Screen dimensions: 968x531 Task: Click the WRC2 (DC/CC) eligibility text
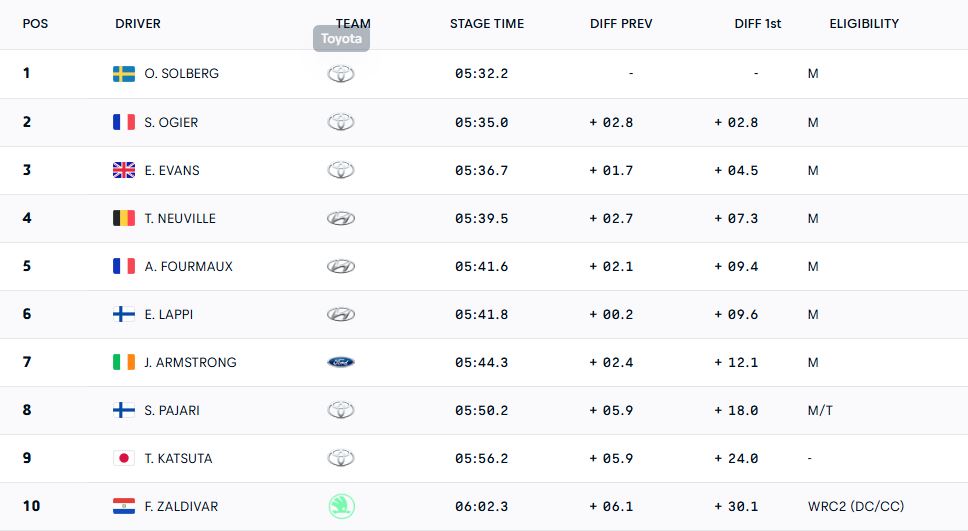856,506
